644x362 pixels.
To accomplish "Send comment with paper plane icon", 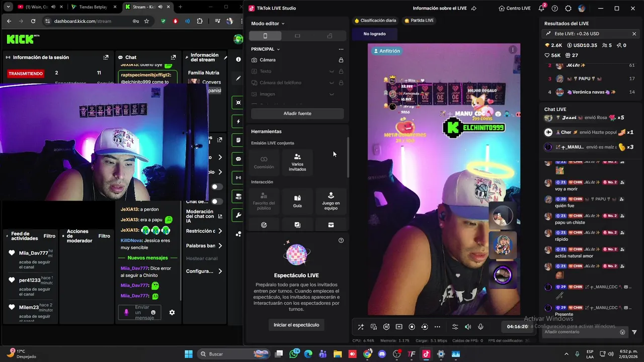I will click(634, 332).
